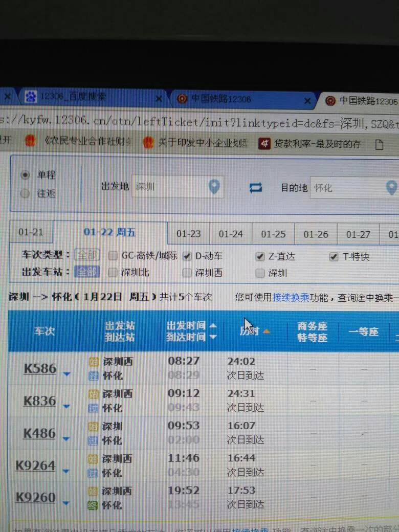Click the 始 origin icon in K9260 row
The width and height of the screenshot is (399, 532).
[93, 491]
